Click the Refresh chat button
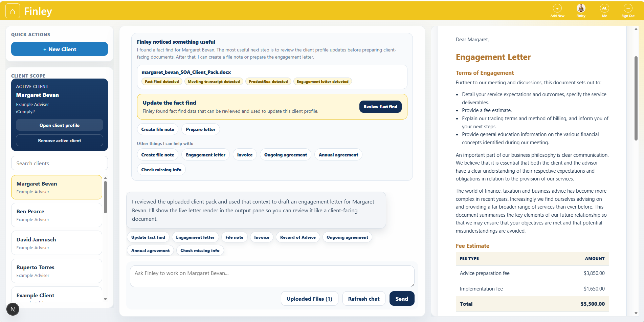Viewport: 644px width, 322px height. [364, 299]
